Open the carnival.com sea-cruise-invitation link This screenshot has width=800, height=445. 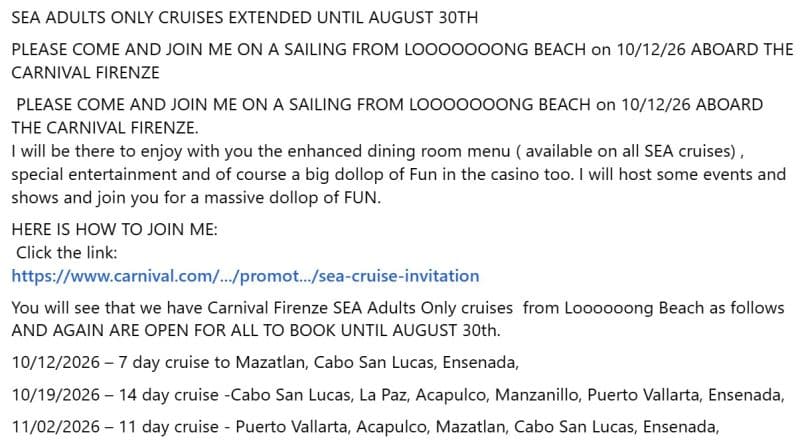[245, 276]
